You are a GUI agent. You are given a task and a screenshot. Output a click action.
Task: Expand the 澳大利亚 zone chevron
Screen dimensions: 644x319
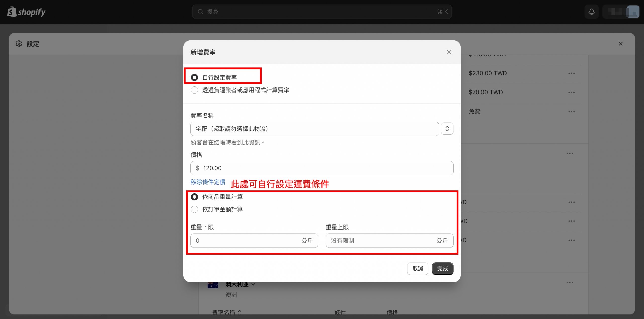pyautogui.click(x=253, y=284)
